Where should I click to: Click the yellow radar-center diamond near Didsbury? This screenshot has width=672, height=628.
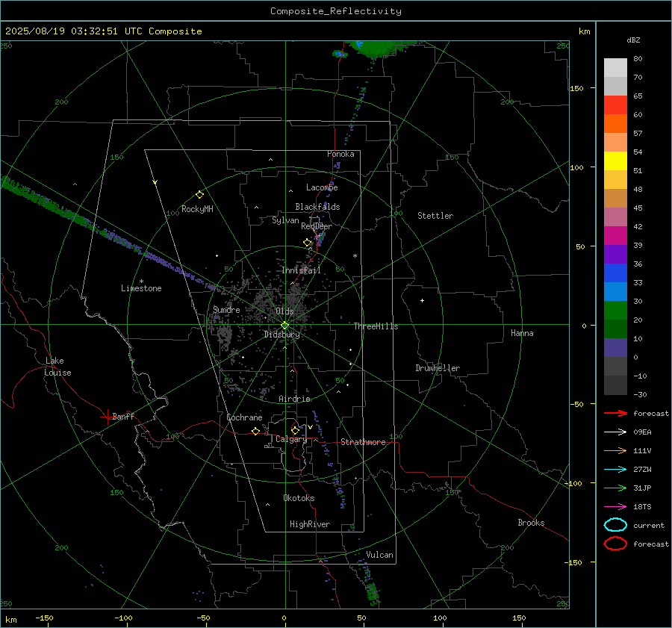tap(285, 326)
